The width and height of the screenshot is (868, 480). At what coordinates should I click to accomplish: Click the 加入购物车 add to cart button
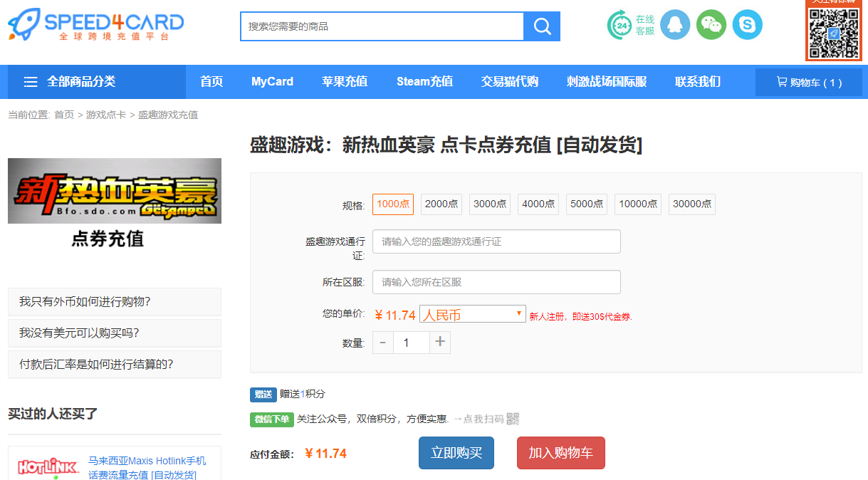[561, 453]
